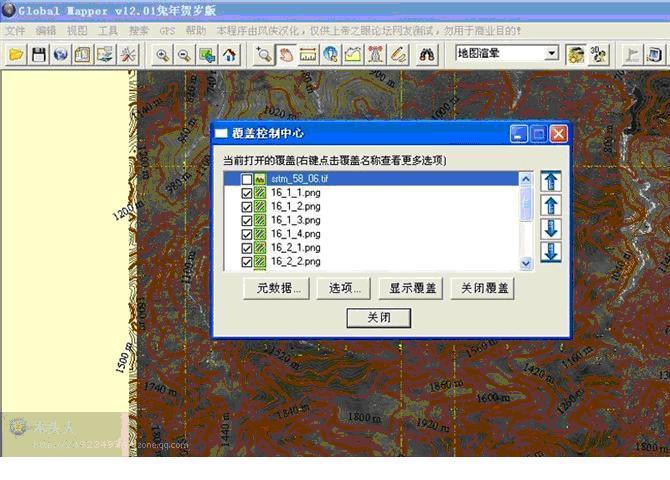Select the Zoom Out magnifier tool
Image resolution: width=670 pixels, height=480 pixels.
click(x=184, y=54)
